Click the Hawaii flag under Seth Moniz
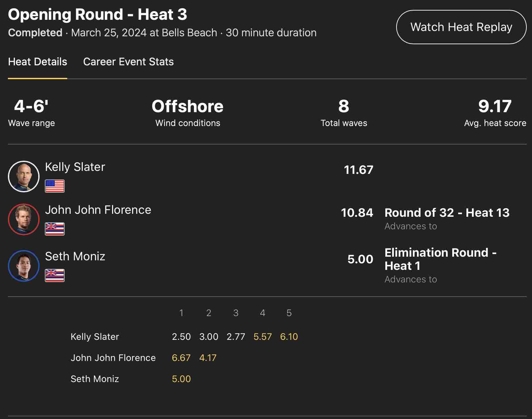Screen dimensions: 532x419 pos(55,275)
